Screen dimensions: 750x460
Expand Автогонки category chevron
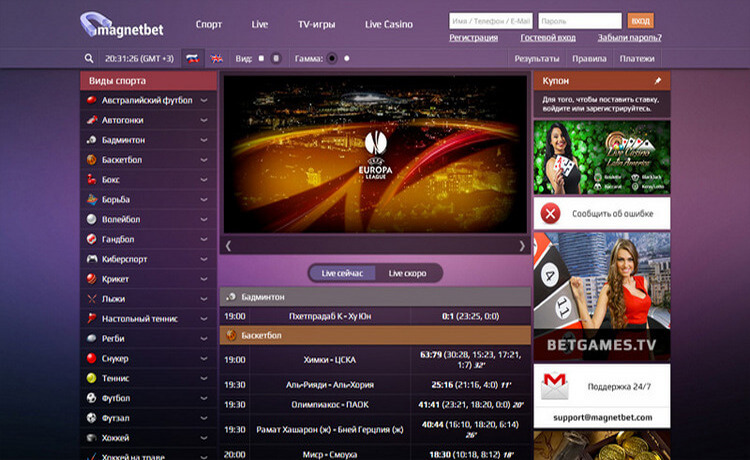pyautogui.click(x=204, y=120)
